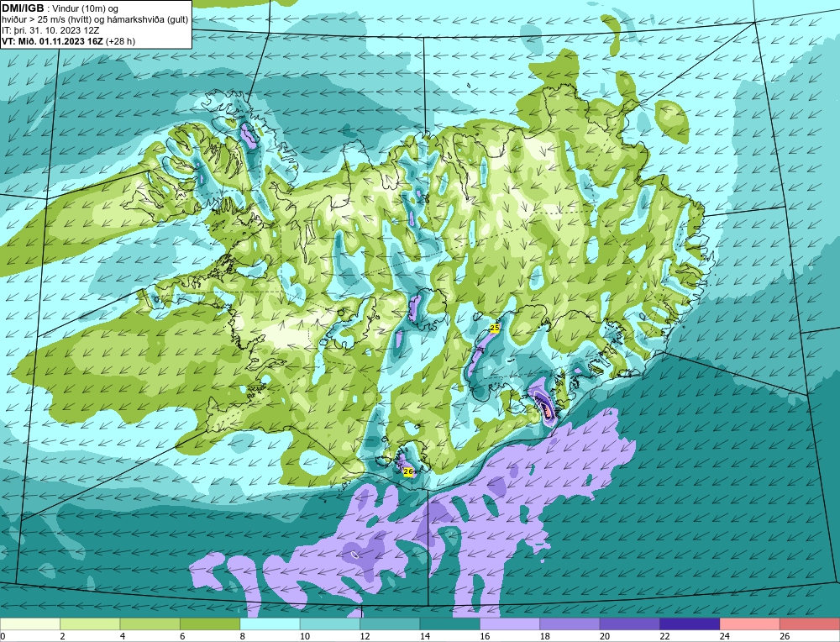
Task: Click the '16' label on the color scale
Action: 485,636
